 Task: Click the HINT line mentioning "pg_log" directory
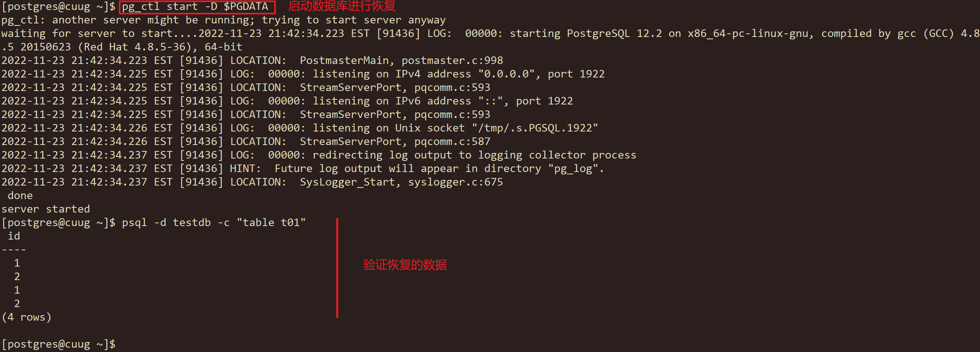tap(303, 168)
